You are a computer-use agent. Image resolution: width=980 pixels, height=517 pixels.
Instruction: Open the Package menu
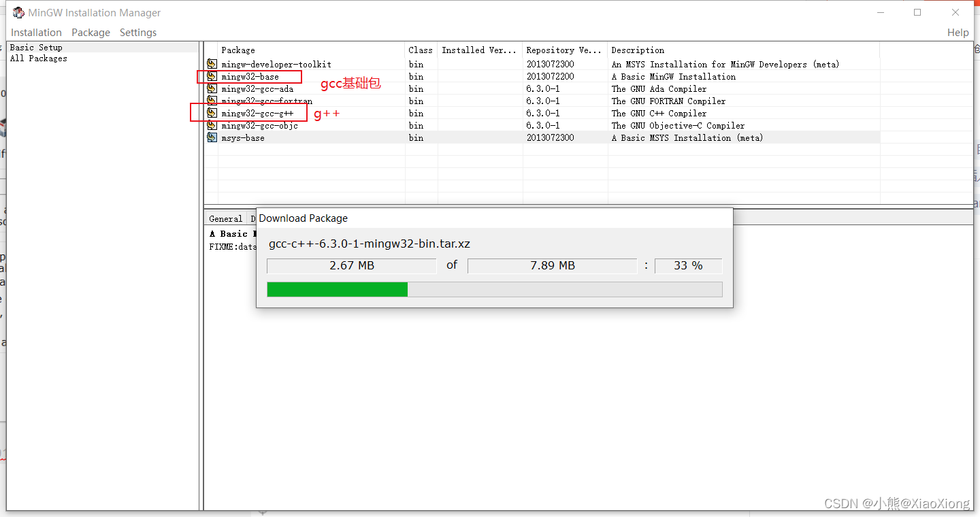click(x=91, y=33)
